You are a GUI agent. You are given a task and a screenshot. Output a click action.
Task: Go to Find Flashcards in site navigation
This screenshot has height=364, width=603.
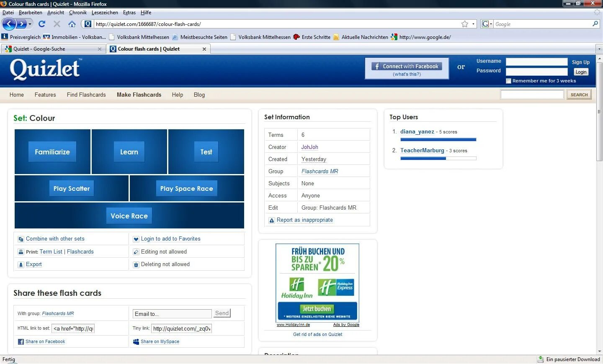tap(86, 95)
